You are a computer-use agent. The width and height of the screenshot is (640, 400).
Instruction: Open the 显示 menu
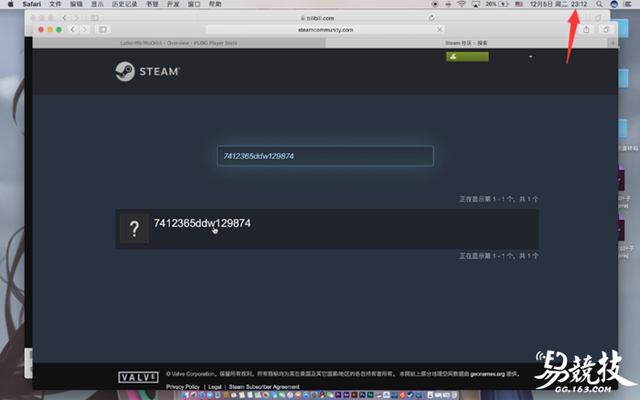[x=97, y=4]
